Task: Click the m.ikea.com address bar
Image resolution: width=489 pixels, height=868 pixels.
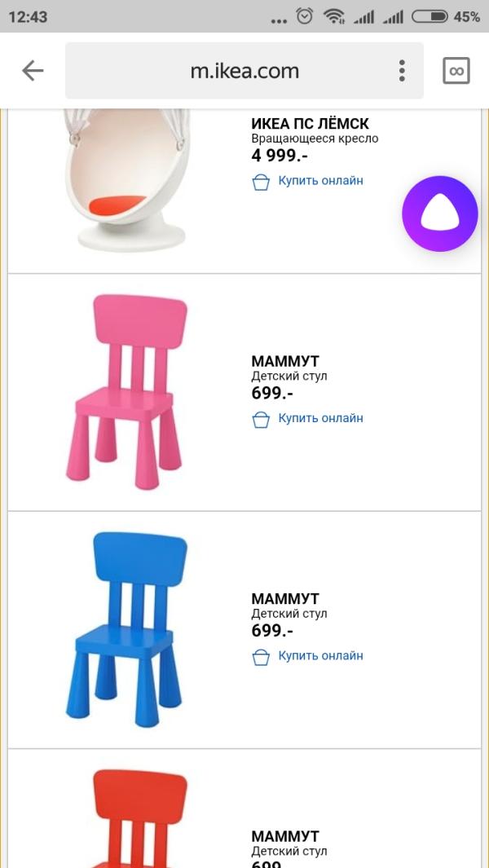Action: 244,71
